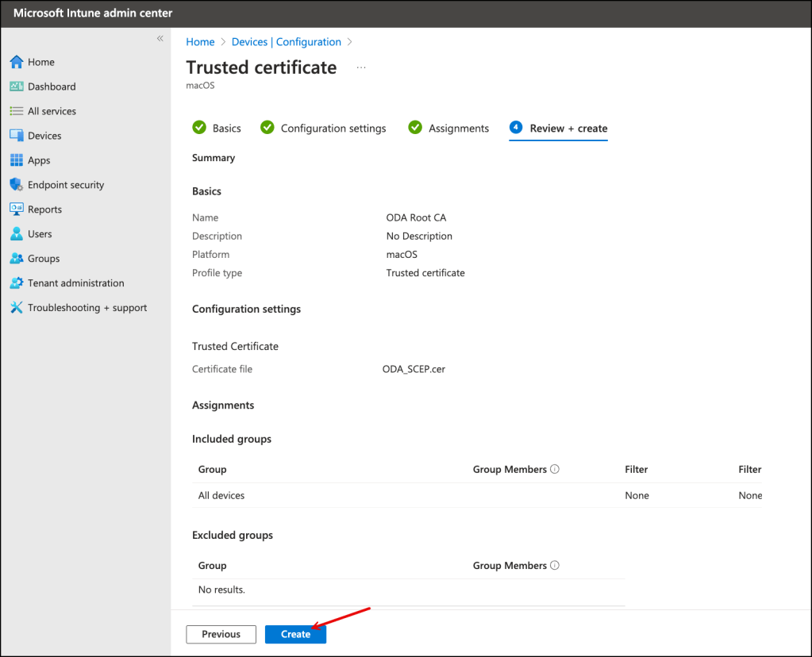Click the Previous button
This screenshot has height=657, width=812.
pos(221,634)
